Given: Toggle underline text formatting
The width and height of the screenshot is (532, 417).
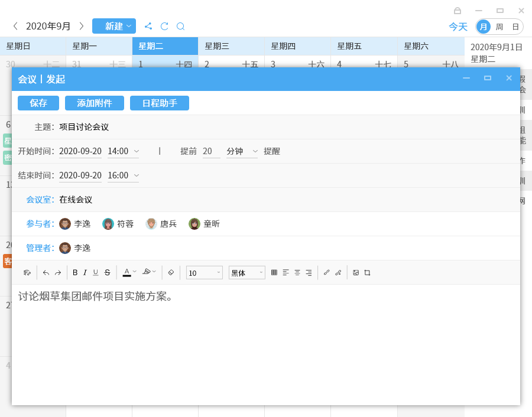Looking at the screenshot, I should tap(96, 272).
